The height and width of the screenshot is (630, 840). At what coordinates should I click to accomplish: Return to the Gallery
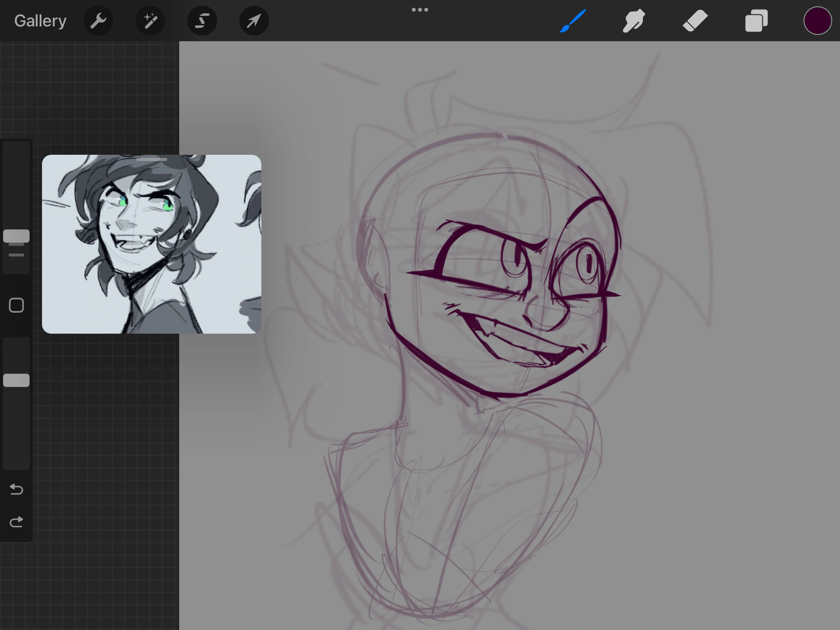point(40,20)
